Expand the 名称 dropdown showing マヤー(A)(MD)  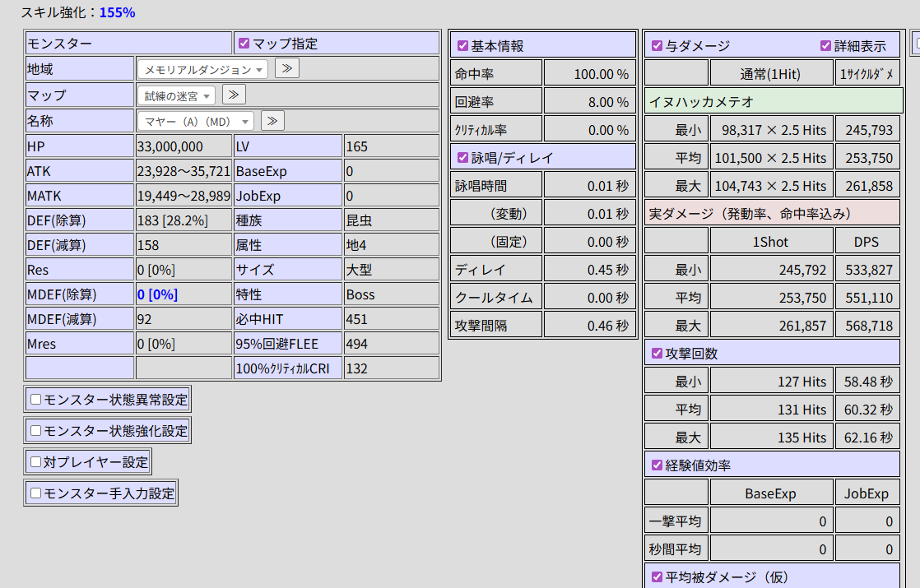pos(196,122)
